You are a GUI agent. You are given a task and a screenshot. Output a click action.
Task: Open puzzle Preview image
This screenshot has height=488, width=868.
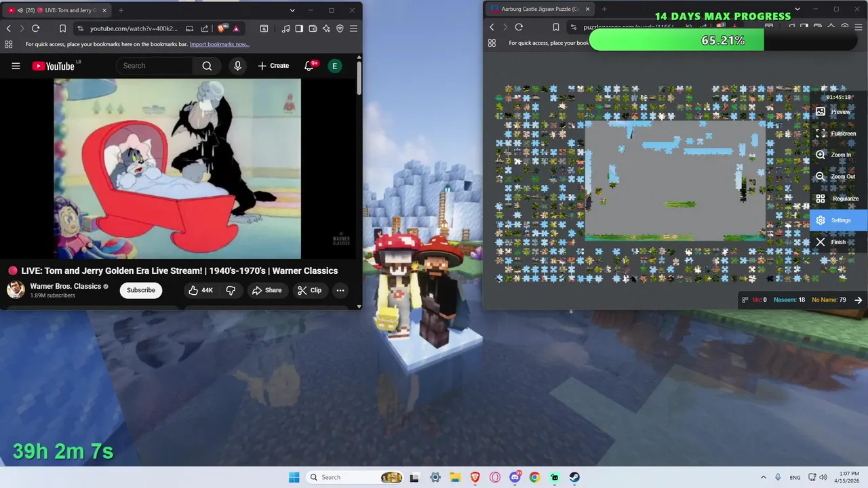839,112
